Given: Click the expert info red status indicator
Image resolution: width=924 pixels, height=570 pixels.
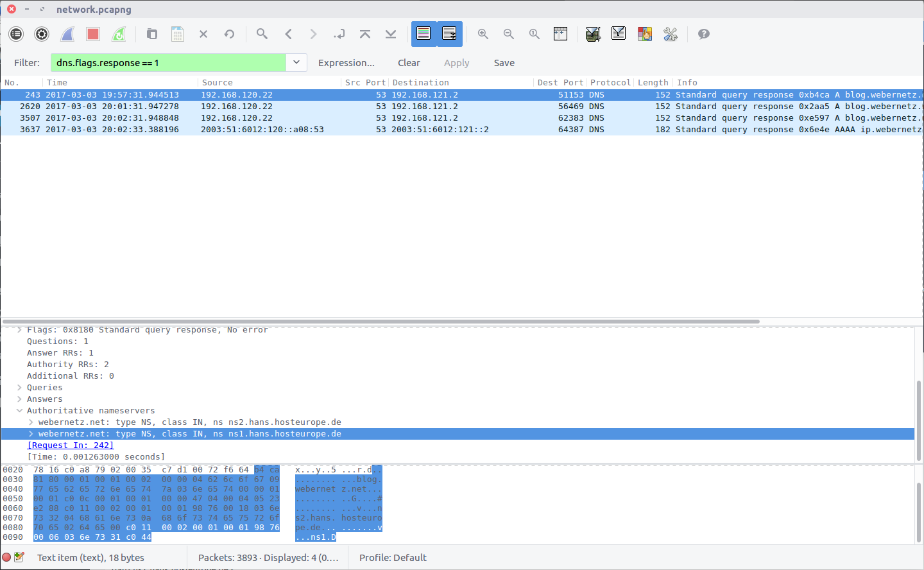Looking at the screenshot, I should 7,557.
